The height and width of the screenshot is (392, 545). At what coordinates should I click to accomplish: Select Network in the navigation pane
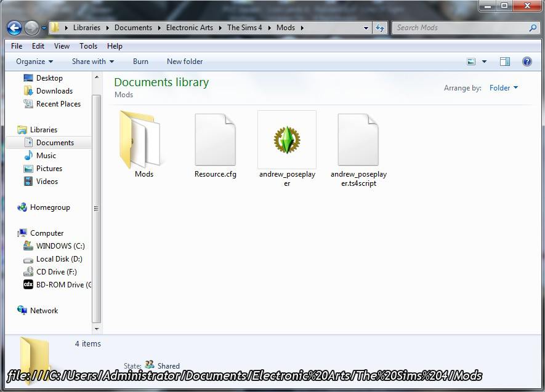tap(44, 310)
